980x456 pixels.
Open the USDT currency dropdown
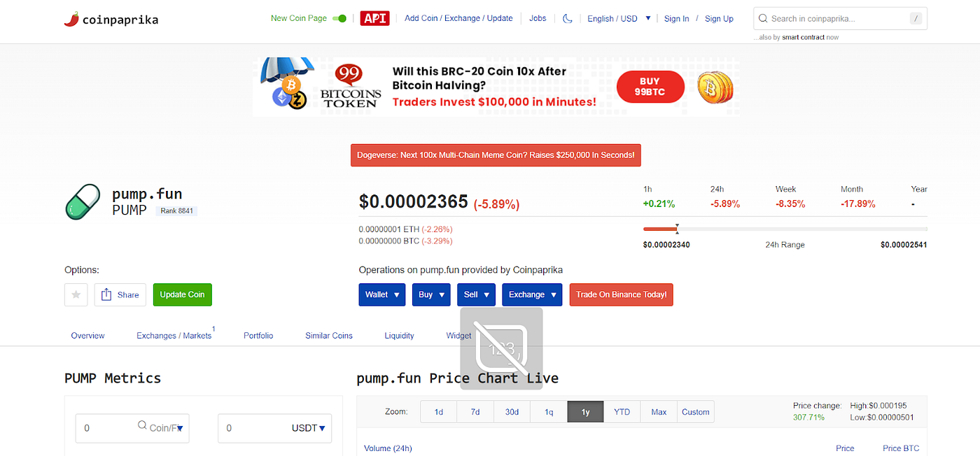(309, 427)
